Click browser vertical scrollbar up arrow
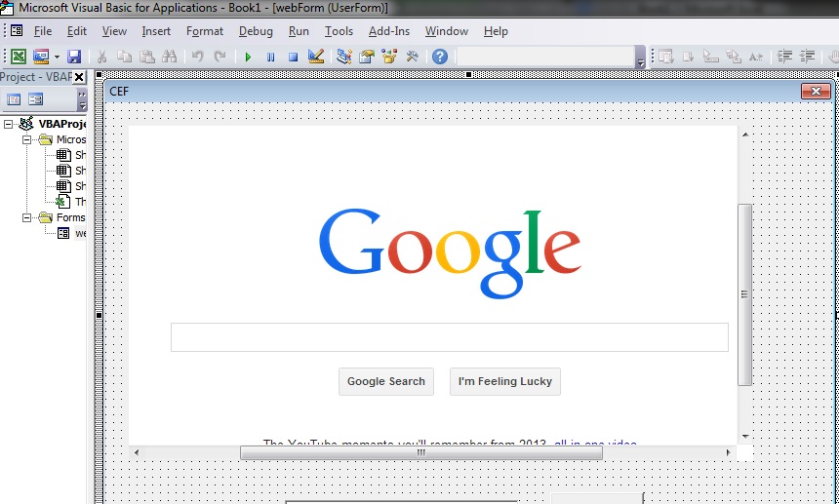Screen dimensions: 839x504 coord(744,135)
